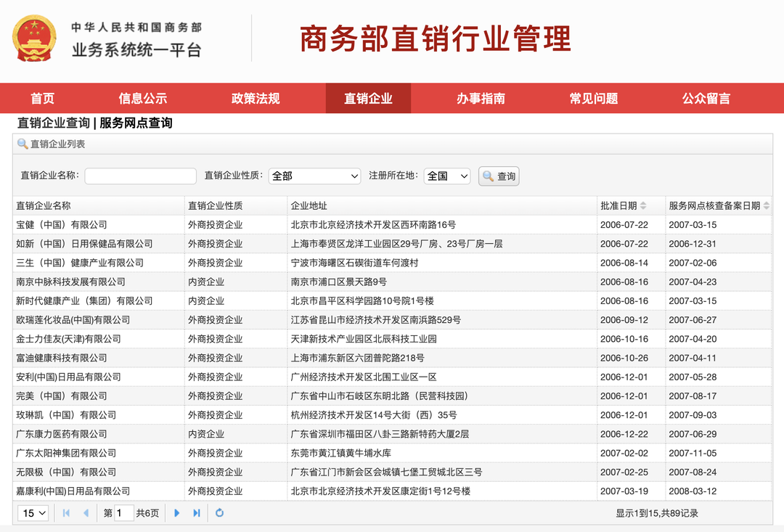Go to the next page arrow

(176, 513)
